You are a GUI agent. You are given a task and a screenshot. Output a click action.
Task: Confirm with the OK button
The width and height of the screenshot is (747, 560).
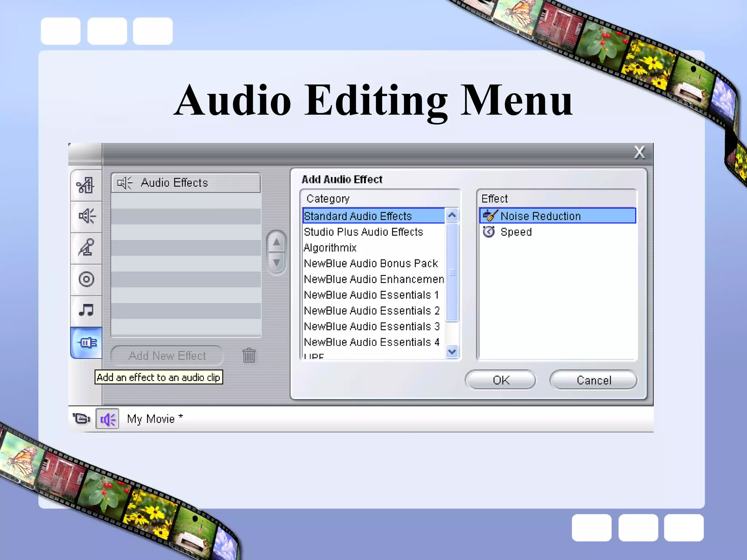pos(500,380)
